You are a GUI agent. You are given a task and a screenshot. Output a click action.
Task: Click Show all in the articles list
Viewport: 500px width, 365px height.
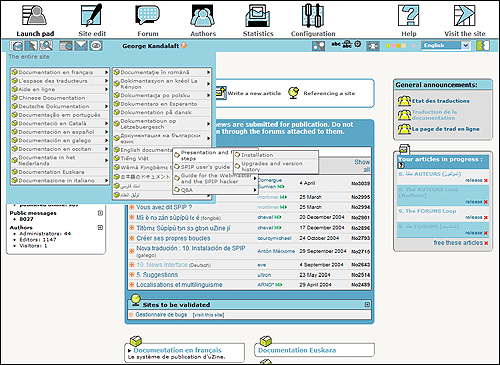tap(362, 165)
